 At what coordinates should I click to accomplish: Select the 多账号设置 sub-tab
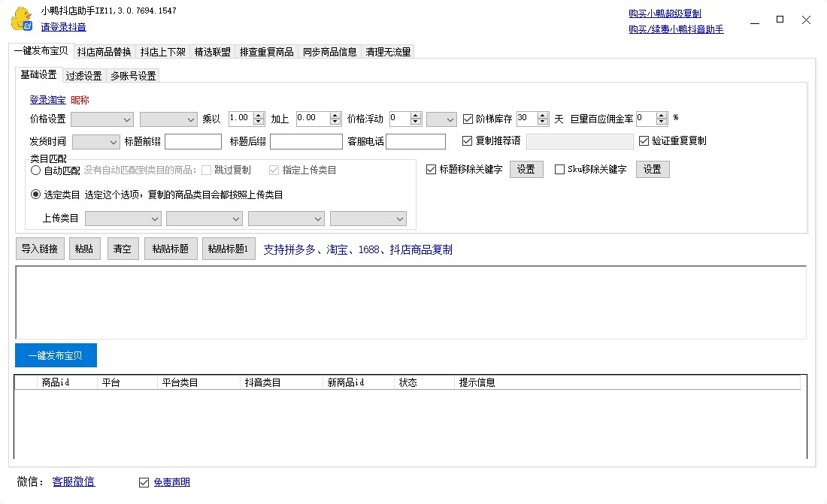tap(133, 76)
